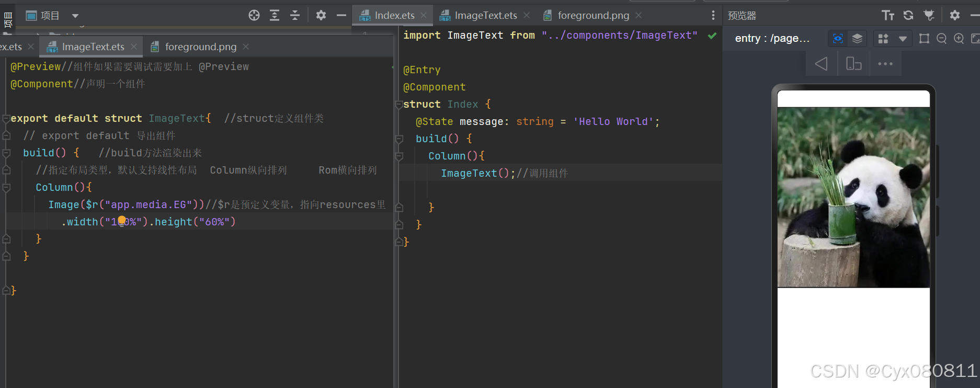The image size is (980, 388).
Task: Click the back triangle button above device
Action: 822,64
